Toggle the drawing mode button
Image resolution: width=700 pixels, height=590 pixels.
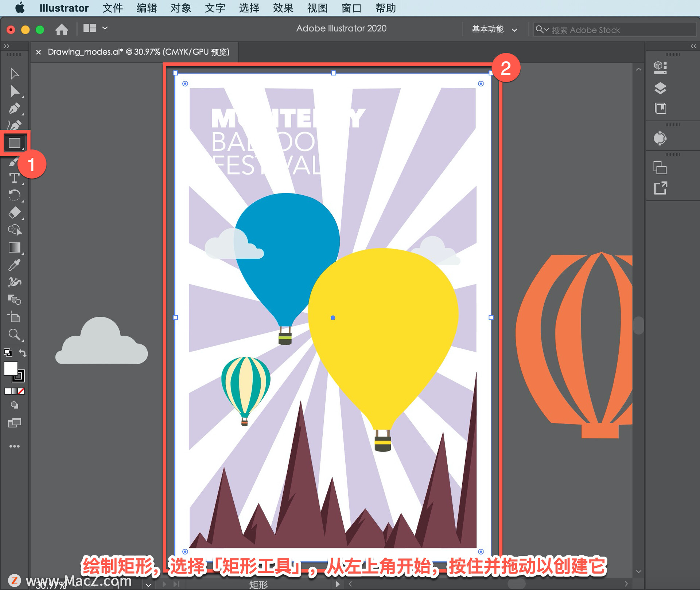pyautogui.click(x=15, y=405)
